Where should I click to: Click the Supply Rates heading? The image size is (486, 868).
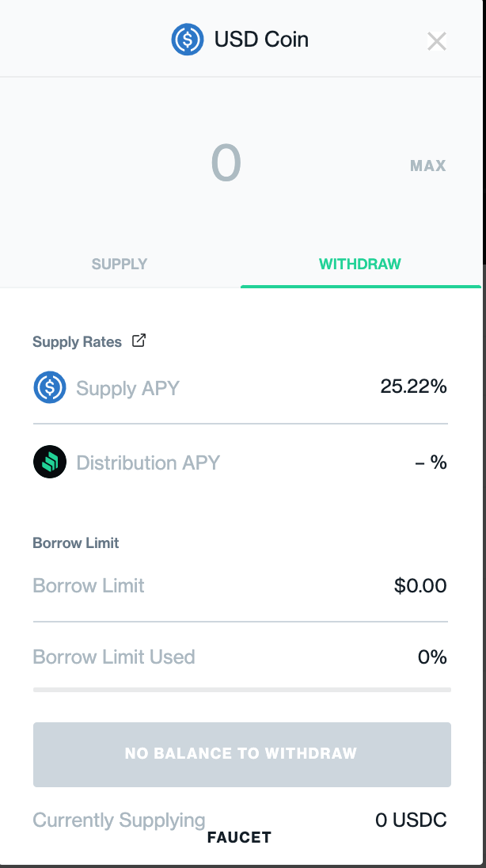point(77,342)
